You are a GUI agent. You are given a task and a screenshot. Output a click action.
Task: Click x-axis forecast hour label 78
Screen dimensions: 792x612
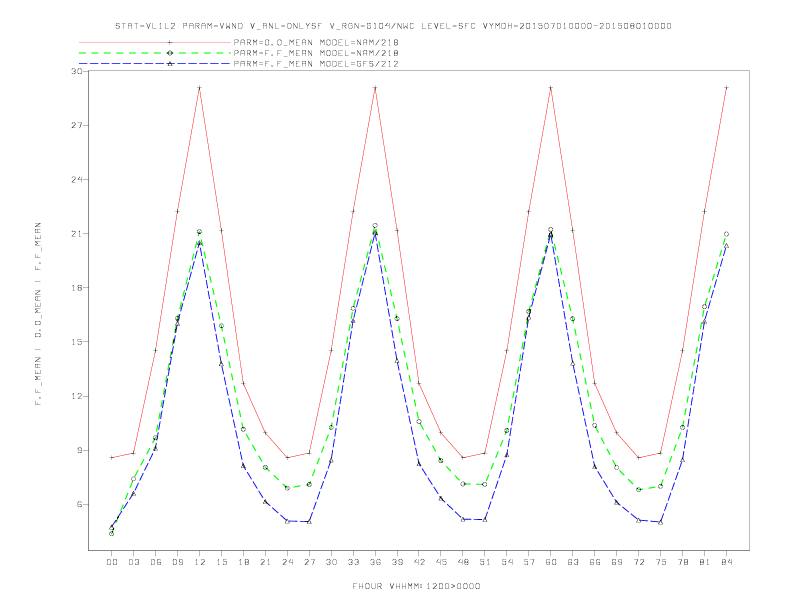pyautogui.click(x=682, y=562)
